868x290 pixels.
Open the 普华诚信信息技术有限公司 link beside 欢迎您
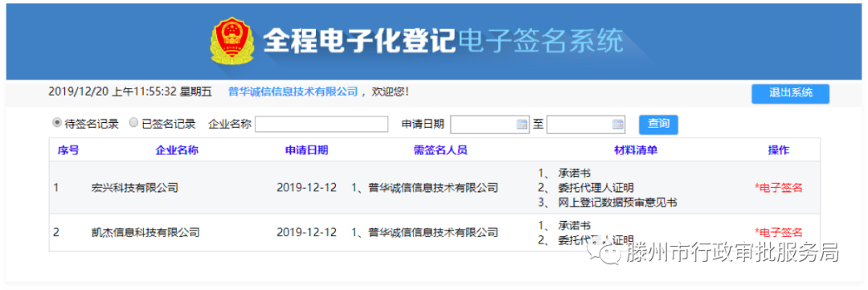(x=293, y=92)
